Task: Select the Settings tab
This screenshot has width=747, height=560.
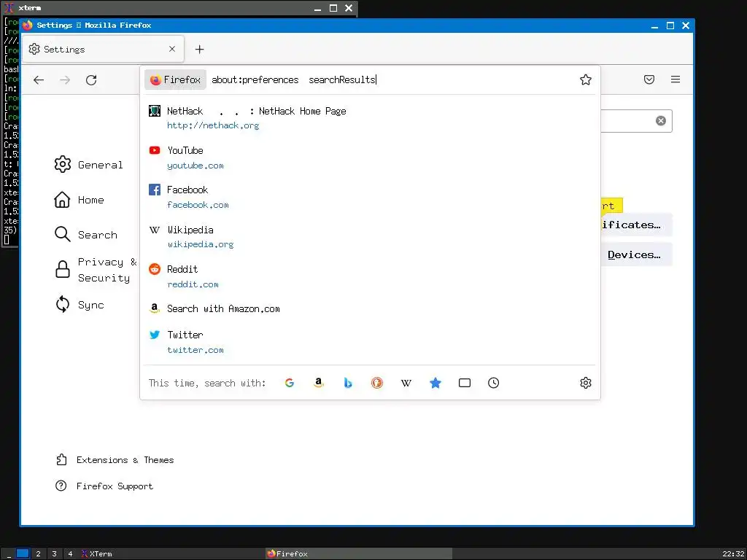Action: (103, 49)
